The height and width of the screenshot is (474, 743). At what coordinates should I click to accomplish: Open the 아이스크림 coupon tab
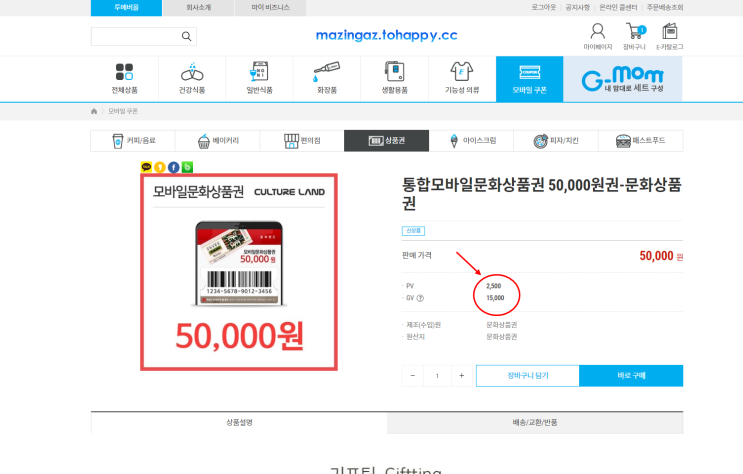coord(471,141)
